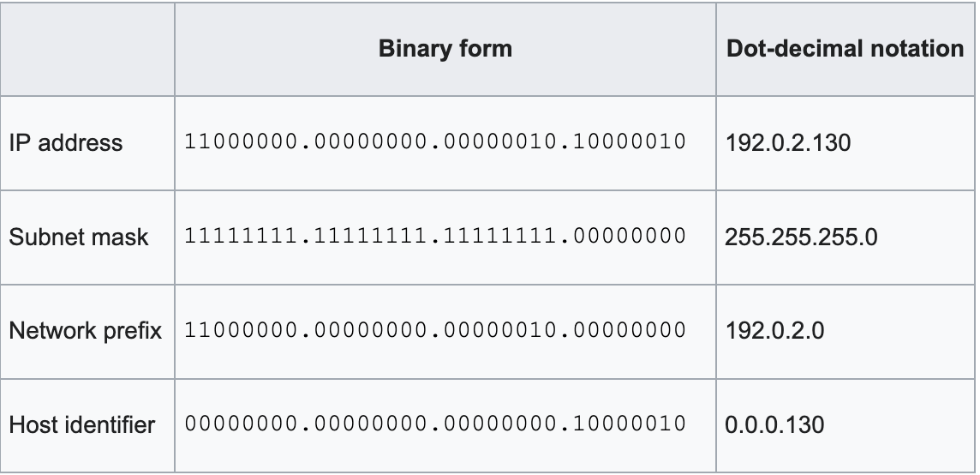The image size is (980, 475).
Task: Click the 255.255.255.0 mask value
Action: point(801,237)
